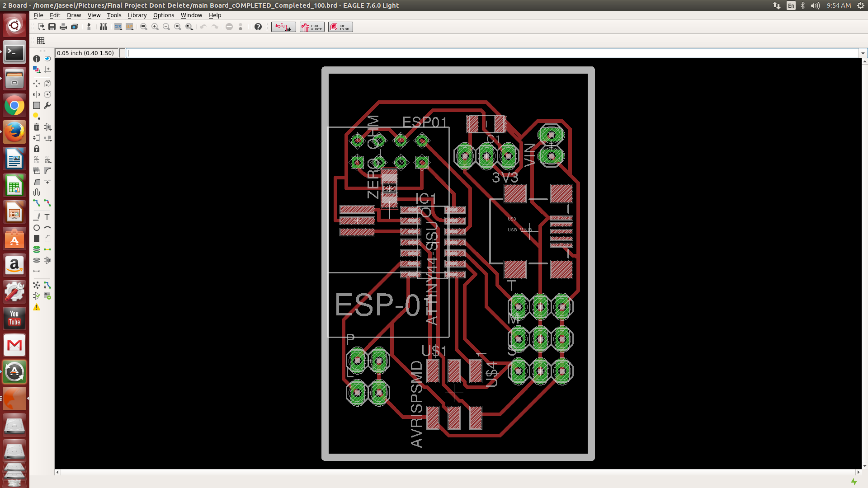Click the design link button
The height and width of the screenshot is (488, 868).
click(x=283, y=27)
